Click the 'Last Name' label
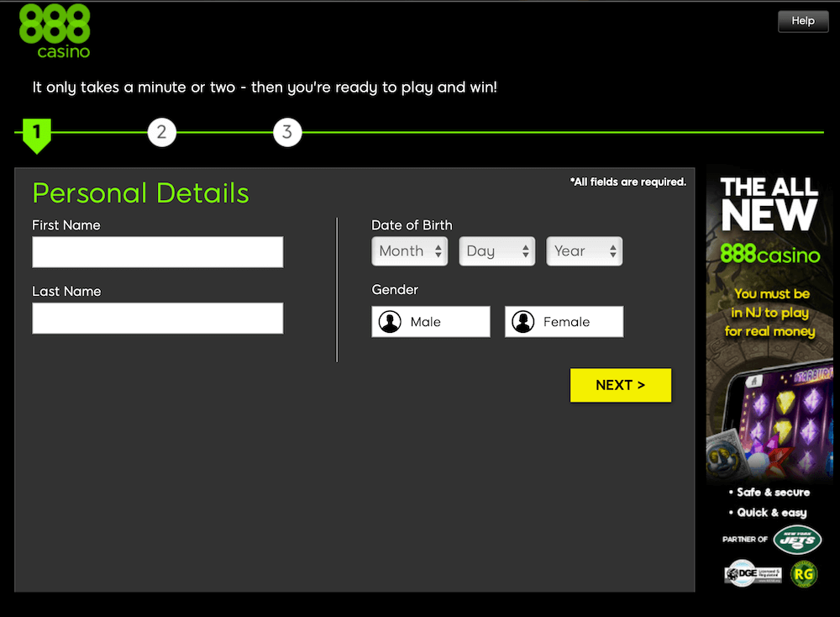The height and width of the screenshot is (617, 840). click(x=66, y=291)
